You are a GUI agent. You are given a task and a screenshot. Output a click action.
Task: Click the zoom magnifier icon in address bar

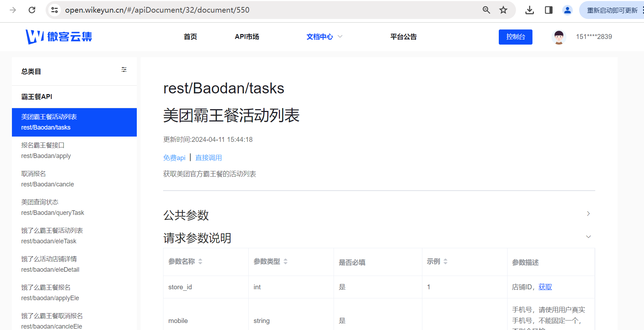[x=486, y=10]
